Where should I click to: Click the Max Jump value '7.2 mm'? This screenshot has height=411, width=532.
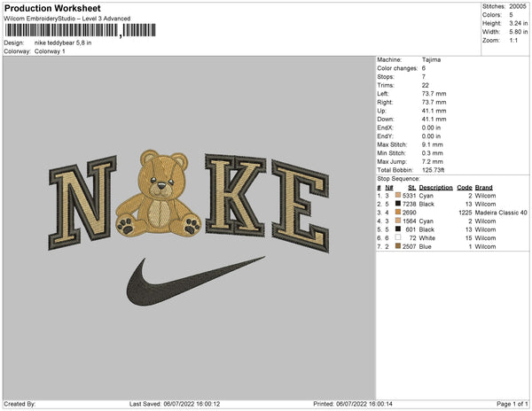[433, 161]
